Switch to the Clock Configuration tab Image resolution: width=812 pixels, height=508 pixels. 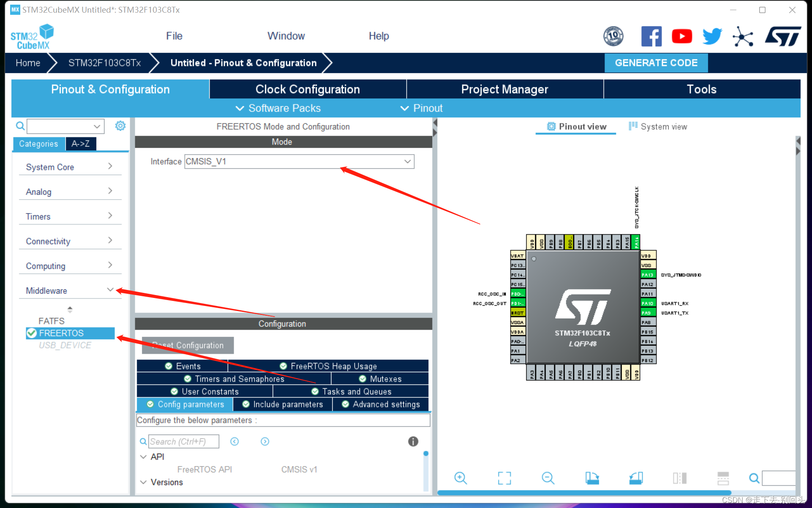(x=307, y=89)
